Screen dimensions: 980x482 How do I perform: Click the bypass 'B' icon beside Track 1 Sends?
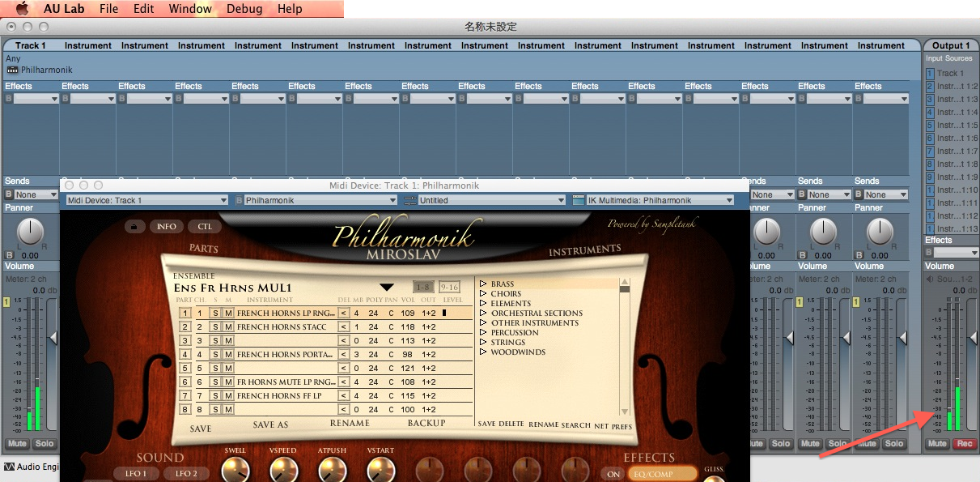click(x=9, y=194)
